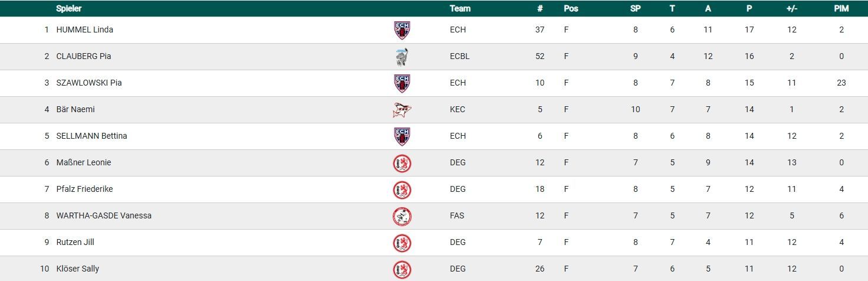
Task: Click the FAS logo beside WARTHA-GASDE Vanessa
Action: [x=402, y=216]
